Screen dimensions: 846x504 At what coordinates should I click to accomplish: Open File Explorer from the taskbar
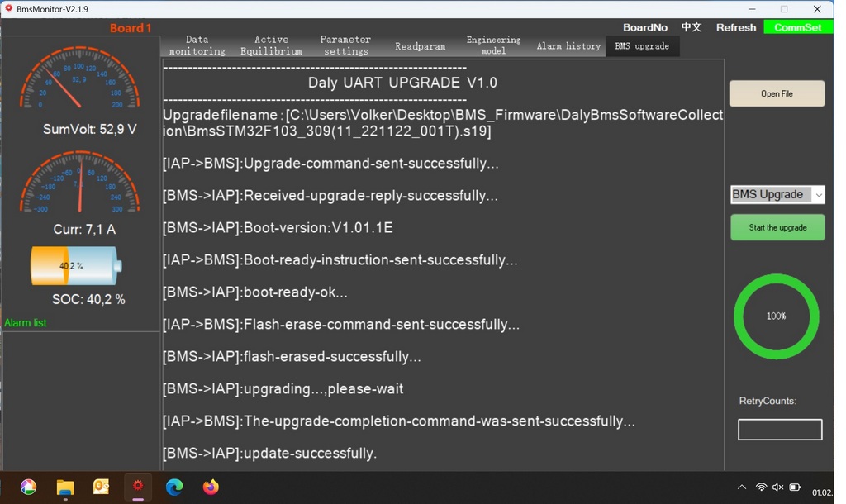click(x=65, y=487)
